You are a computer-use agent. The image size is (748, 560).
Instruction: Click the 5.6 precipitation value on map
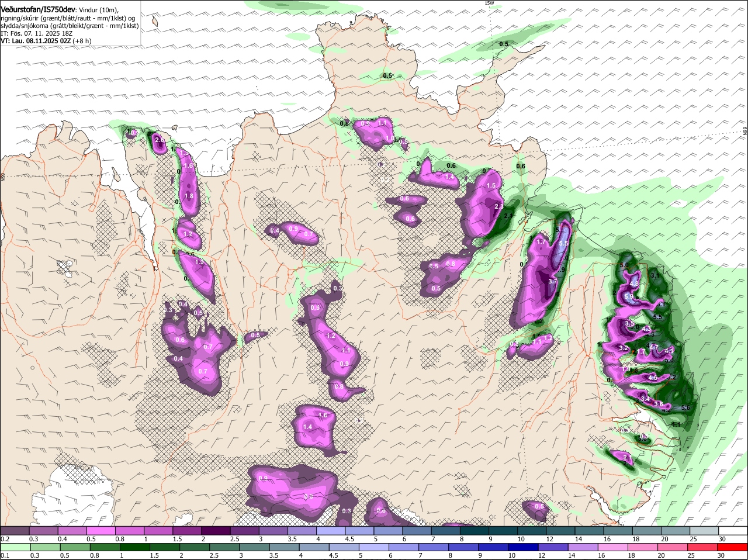point(686,407)
